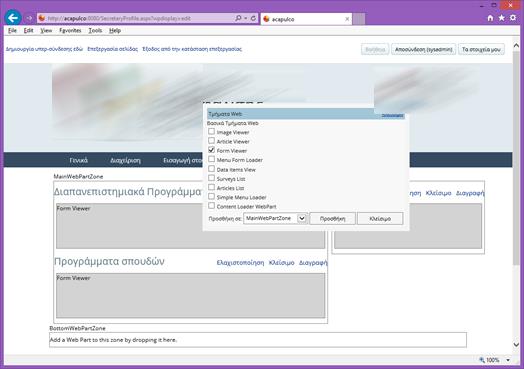Open the Help menu
The image size is (524, 369).
115,30
